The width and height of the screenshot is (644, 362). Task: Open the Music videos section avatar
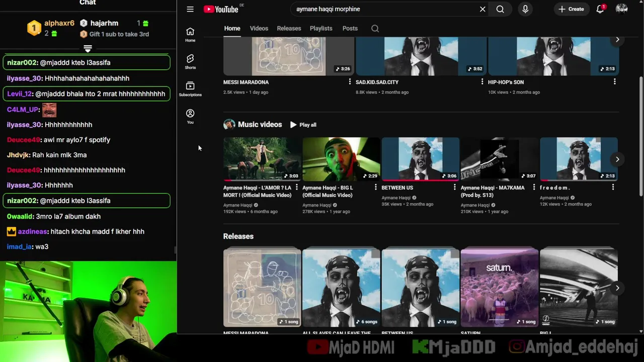pos(229,125)
